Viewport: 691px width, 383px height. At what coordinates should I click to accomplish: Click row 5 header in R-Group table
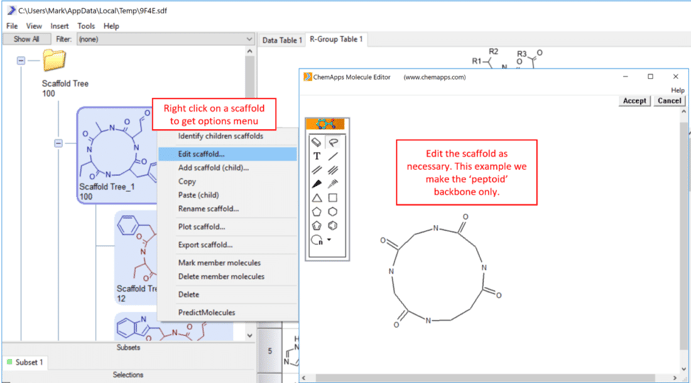(270, 351)
